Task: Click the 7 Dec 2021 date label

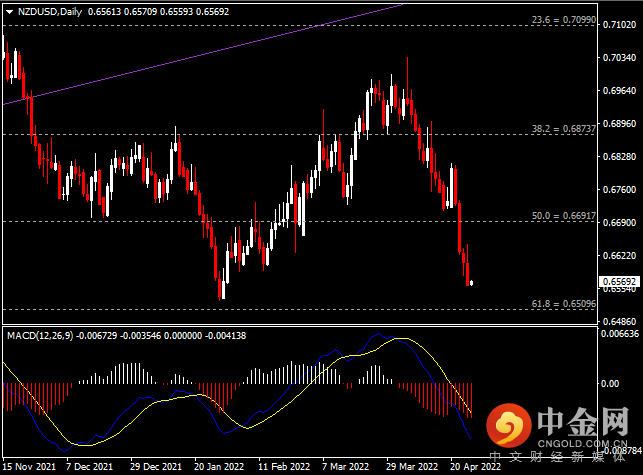Action: (x=89, y=467)
